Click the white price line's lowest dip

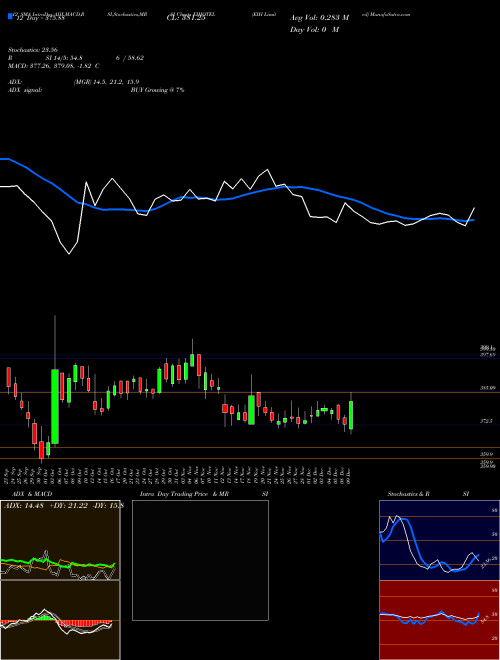69,253
